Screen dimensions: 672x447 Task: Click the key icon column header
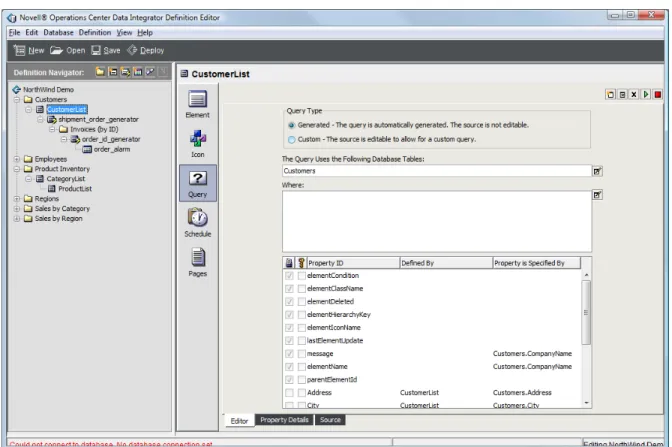pos(301,263)
